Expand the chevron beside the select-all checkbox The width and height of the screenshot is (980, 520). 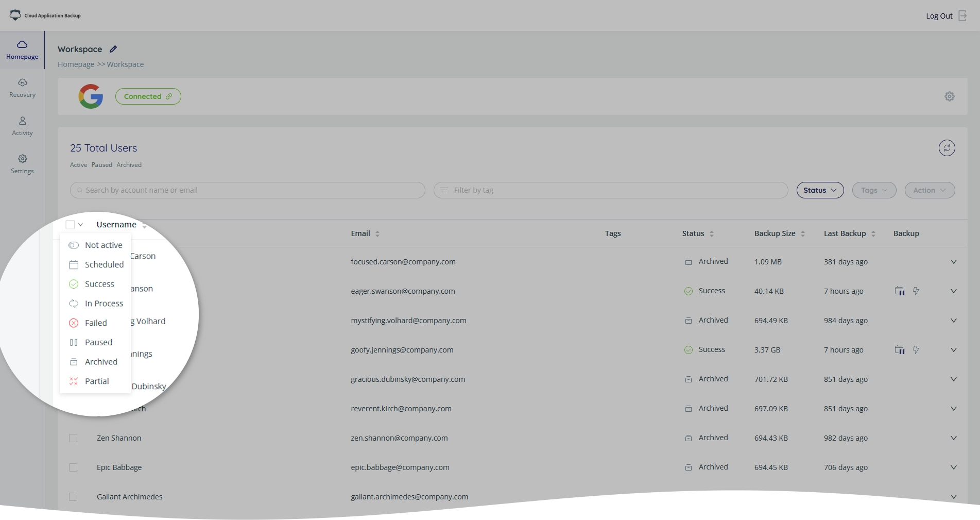(x=81, y=225)
